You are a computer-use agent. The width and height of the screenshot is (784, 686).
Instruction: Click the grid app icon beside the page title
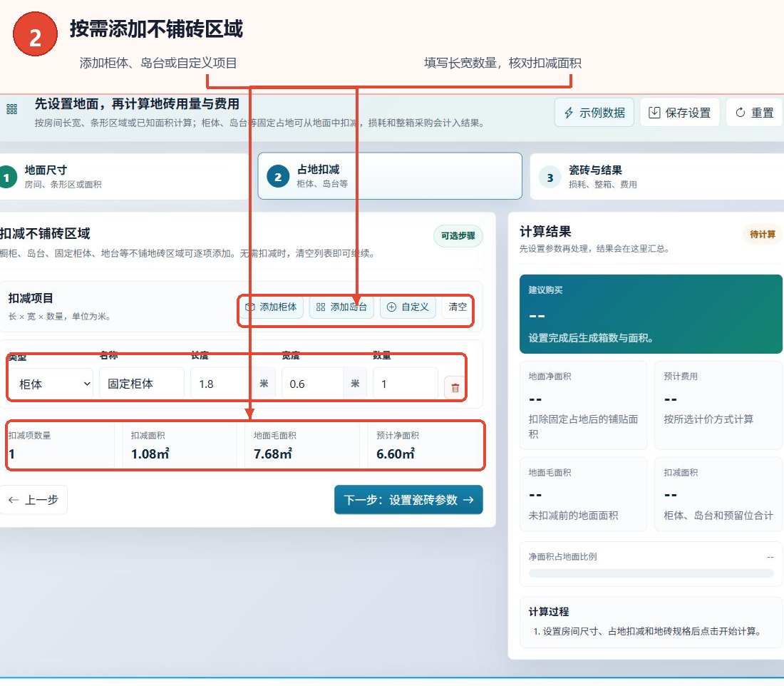11,109
